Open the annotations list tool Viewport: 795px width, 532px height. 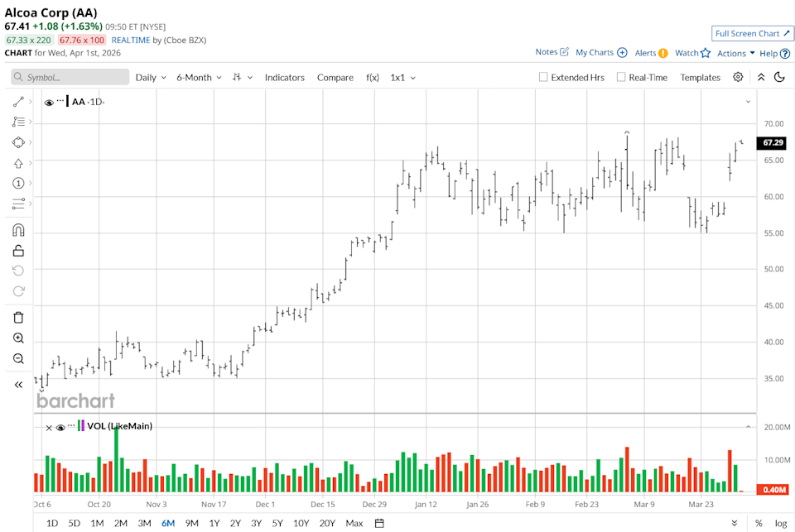(18, 121)
